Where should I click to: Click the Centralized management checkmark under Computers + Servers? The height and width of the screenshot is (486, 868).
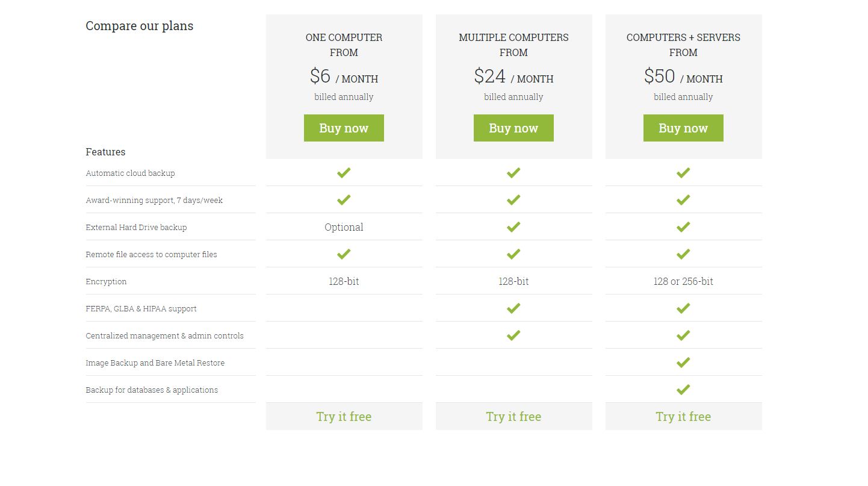(x=683, y=335)
